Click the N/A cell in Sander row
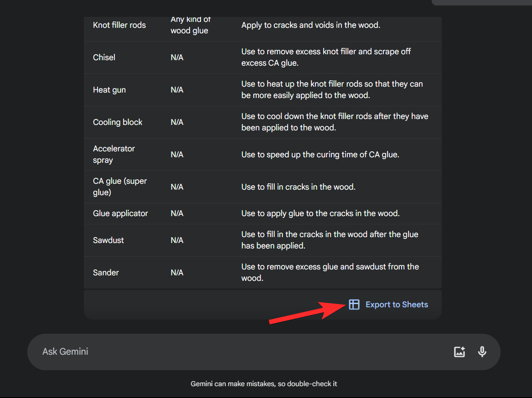This screenshot has height=398, width=532. (177, 273)
